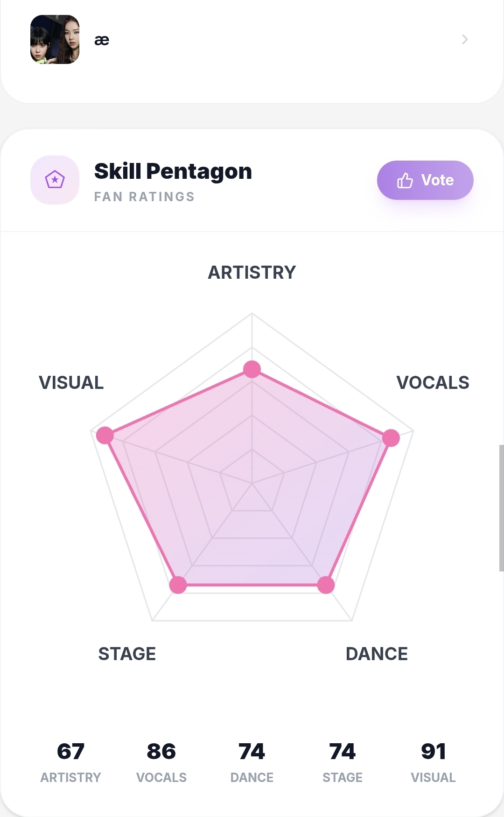Screen dimensions: 504x817
Task: Select the VOCALS axis label beside chart
Action: pyautogui.click(x=433, y=383)
